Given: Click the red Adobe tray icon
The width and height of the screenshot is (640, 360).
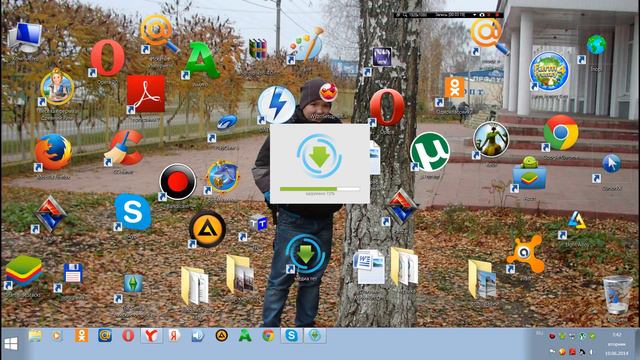Looking at the screenshot, I should [572, 351].
